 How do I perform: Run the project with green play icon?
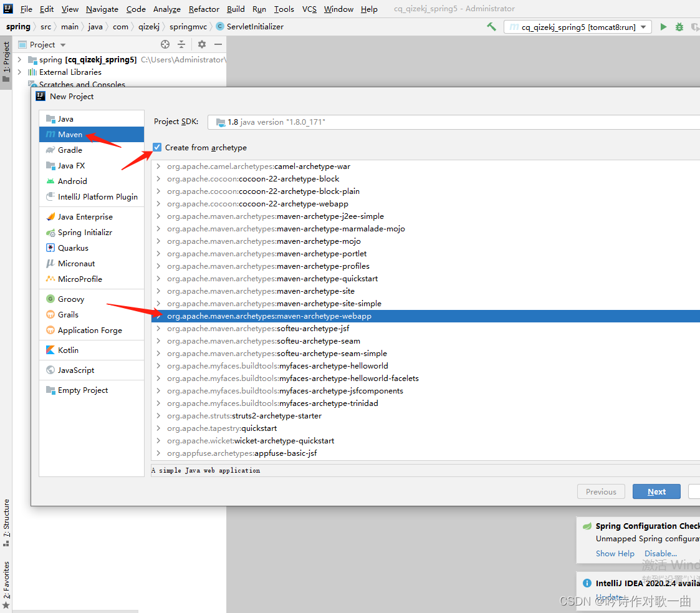point(663,27)
